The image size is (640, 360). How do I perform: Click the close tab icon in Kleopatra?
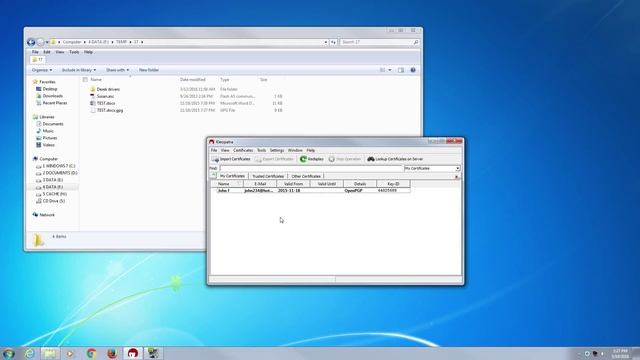pyautogui.click(x=457, y=176)
